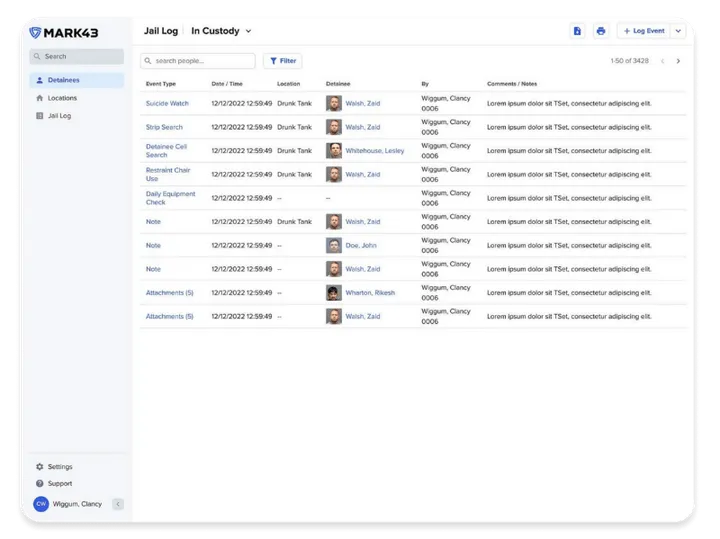Open Wharton, Rikesh detainee link
The image size is (720, 539).
click(370, 293)
